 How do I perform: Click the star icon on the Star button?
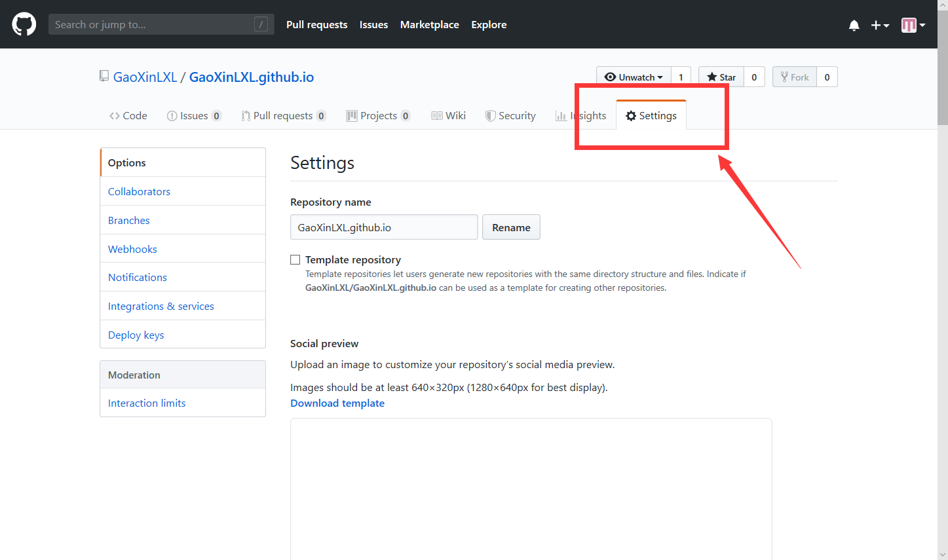[x=711, y=77]
